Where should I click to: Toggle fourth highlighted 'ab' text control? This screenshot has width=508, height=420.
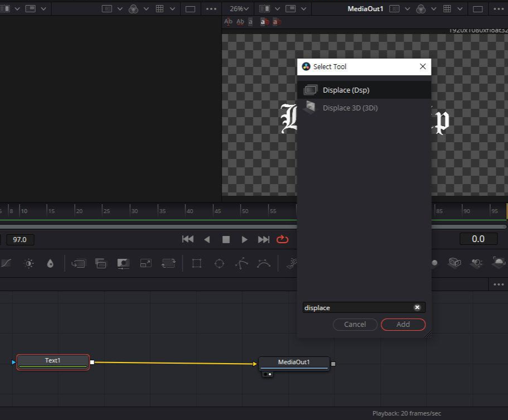pos(265,22)
